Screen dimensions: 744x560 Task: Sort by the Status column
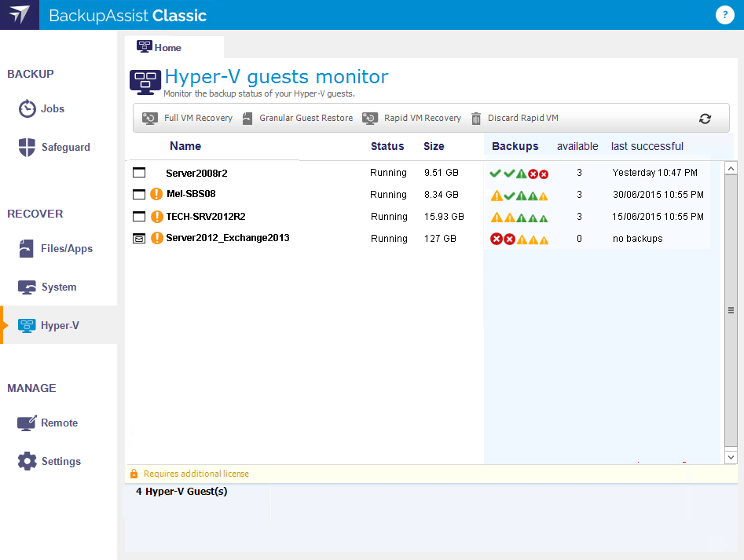(x=387, y=146)
